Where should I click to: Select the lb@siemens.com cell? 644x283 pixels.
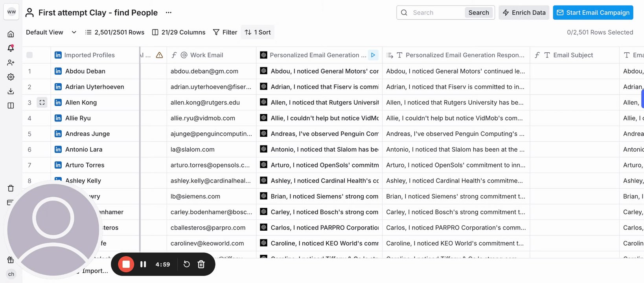(x=212, y=197)
